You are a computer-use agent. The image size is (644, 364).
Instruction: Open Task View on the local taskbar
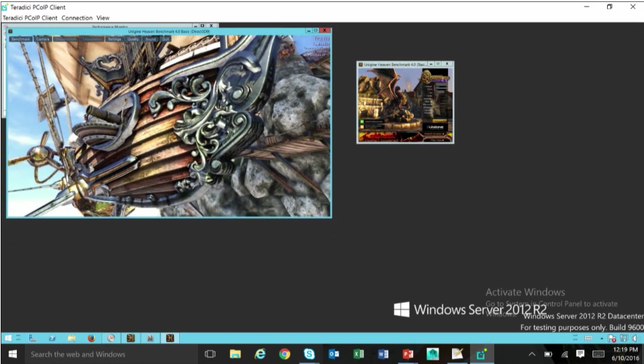pyautogui.click(x=210, y=354)
